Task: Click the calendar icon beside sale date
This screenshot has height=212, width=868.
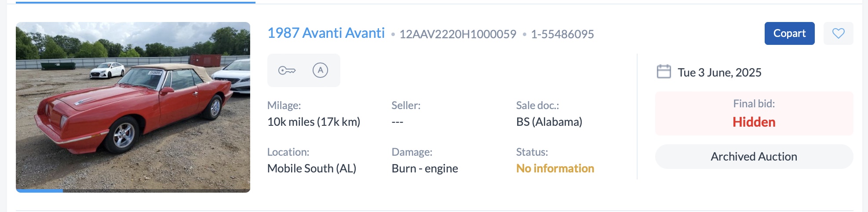Action: tap(664, 72)
